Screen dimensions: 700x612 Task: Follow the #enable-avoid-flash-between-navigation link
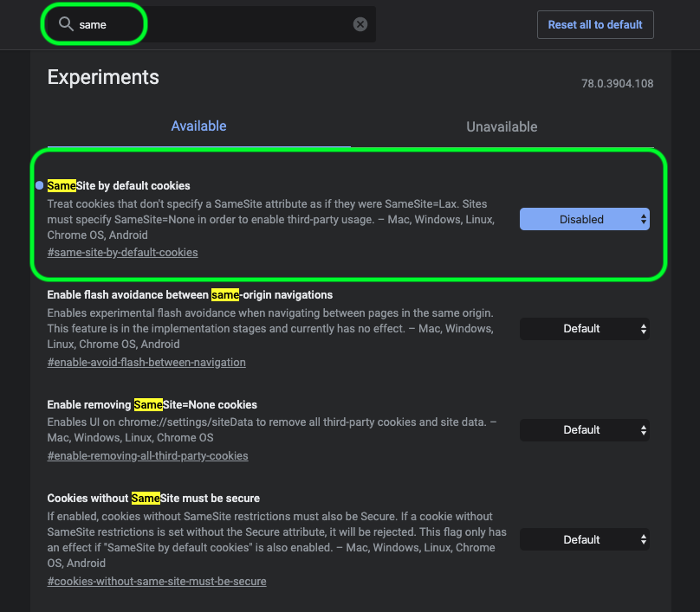pos(146,363)
